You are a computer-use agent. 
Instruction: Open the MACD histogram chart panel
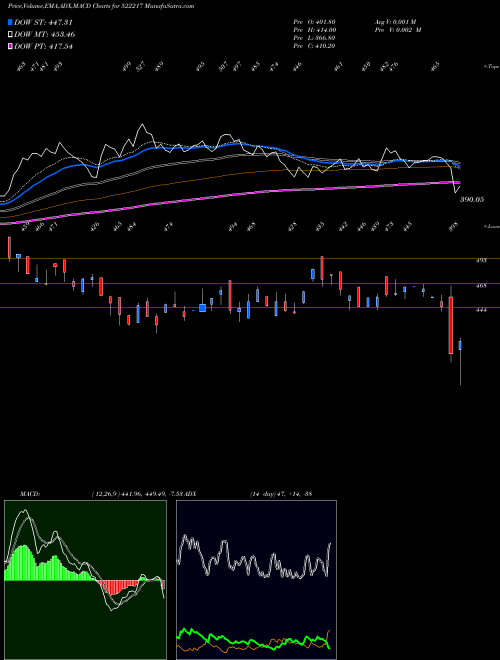[85, 580]
